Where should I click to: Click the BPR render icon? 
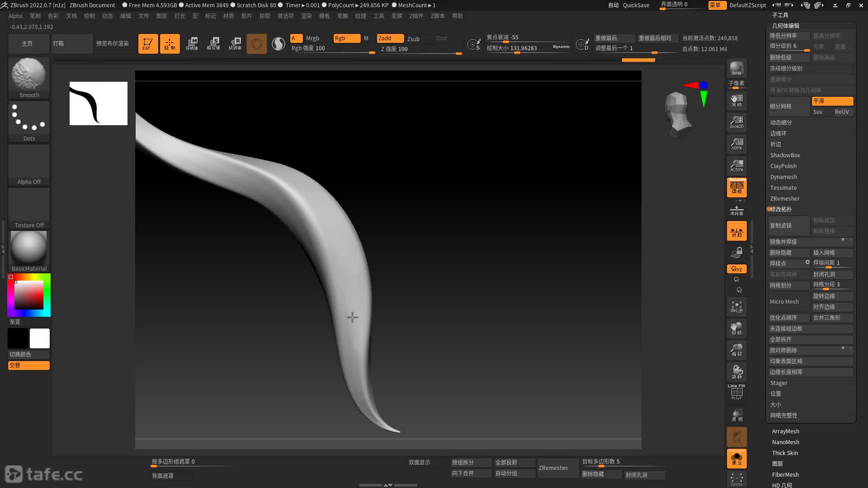(736, 68)
